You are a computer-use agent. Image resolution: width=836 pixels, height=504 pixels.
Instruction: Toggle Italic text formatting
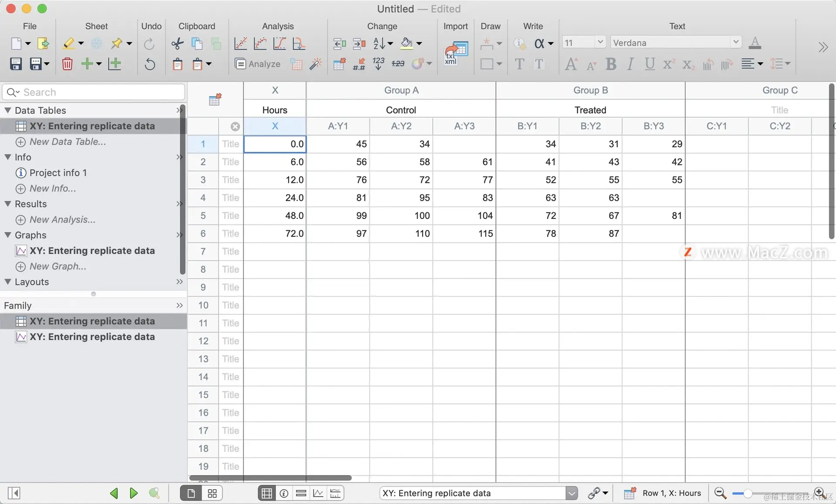[x=630, y=64]
